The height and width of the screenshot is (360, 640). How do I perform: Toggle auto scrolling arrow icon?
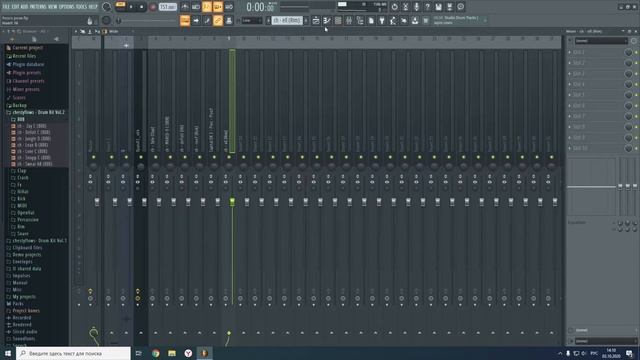coord(196,20)
